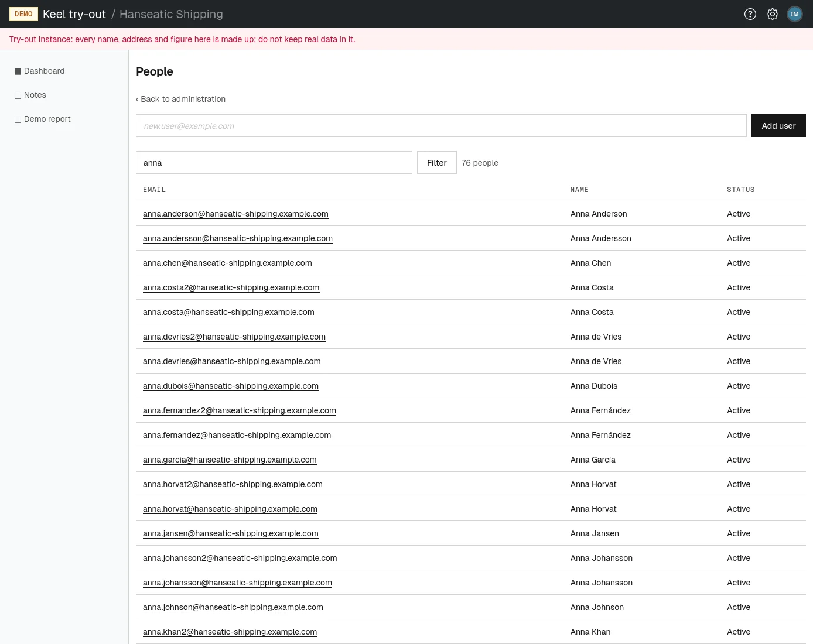Open the anna.devries2@ email link
Screen dimensions: 813x644
click(234, 337)
